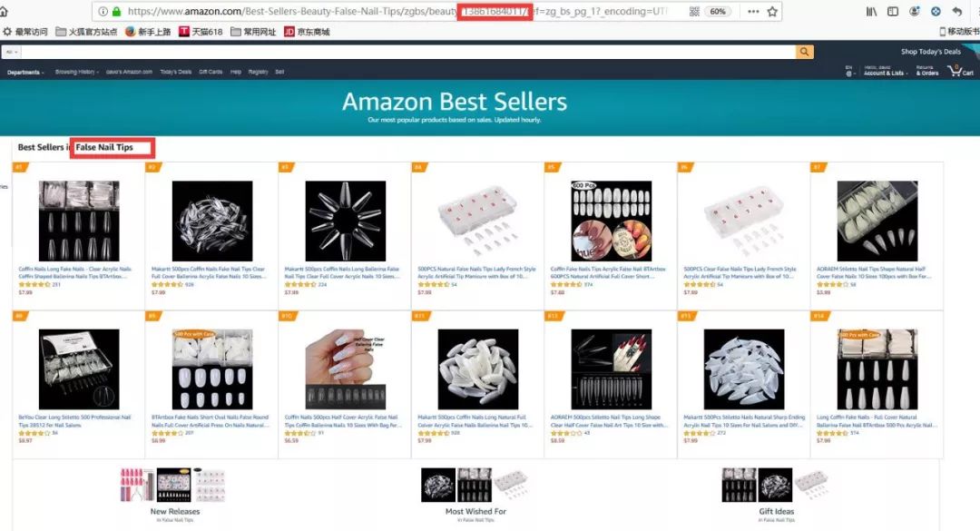Show the sidebars panel icon
The height and width of the screenshot is (531, 980).
(893, 11)
